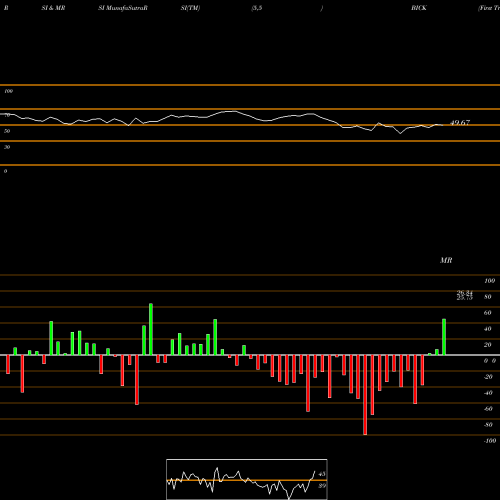The width and height of the screenshot is (500, 500).
Task: Click the RSI value "49.67"
Action: coord(460,123)
